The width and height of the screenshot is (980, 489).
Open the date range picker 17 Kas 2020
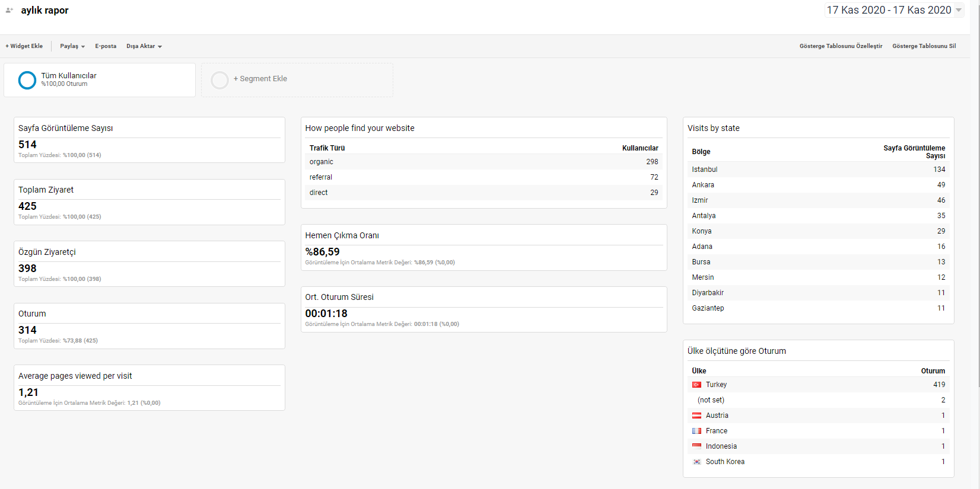coord(894,10)
